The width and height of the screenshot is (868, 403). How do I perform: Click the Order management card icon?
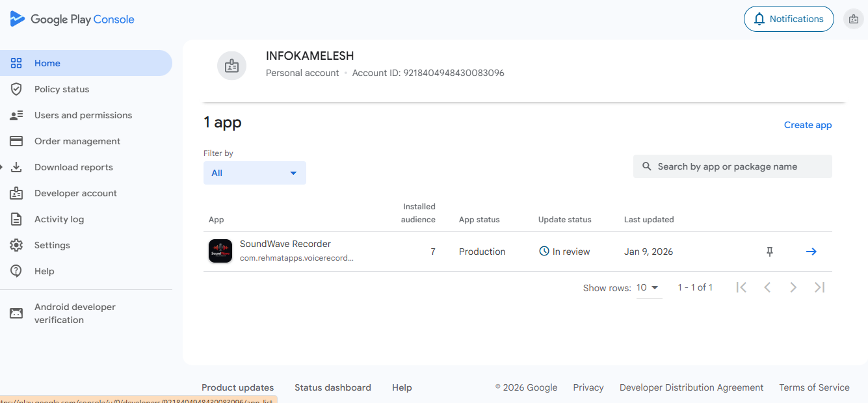(16, 141)
